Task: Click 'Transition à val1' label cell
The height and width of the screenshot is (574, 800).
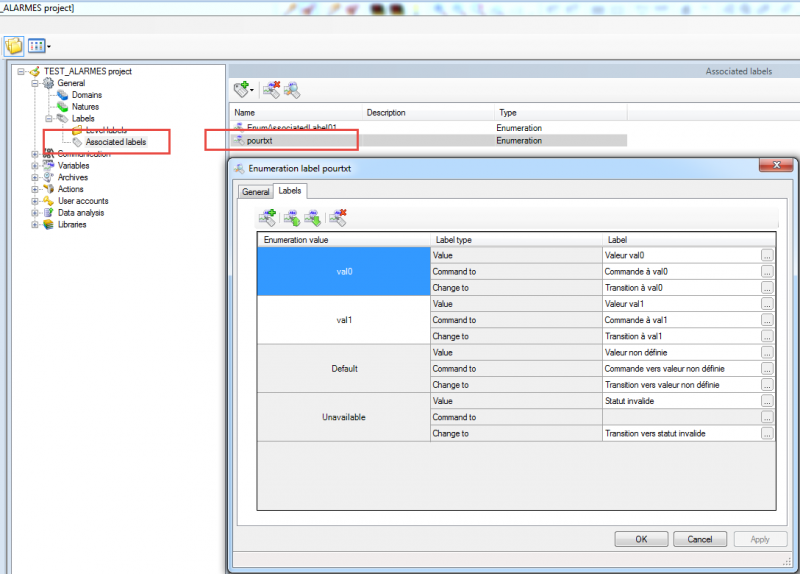Action: [x=682, y=336]
